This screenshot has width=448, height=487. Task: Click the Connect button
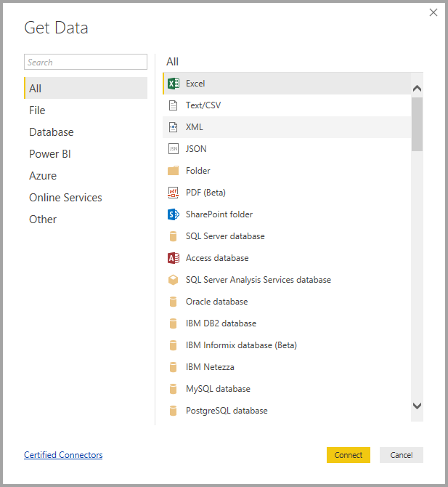tap(349, 455)
